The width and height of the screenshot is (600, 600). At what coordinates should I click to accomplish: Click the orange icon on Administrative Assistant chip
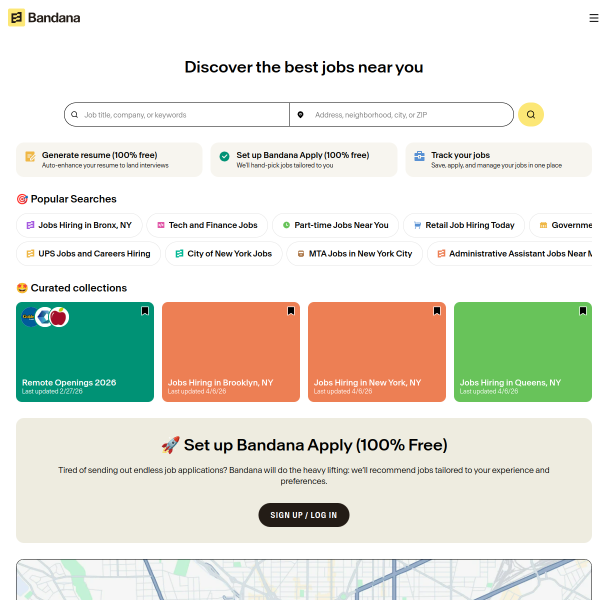(x=441, y=253)
